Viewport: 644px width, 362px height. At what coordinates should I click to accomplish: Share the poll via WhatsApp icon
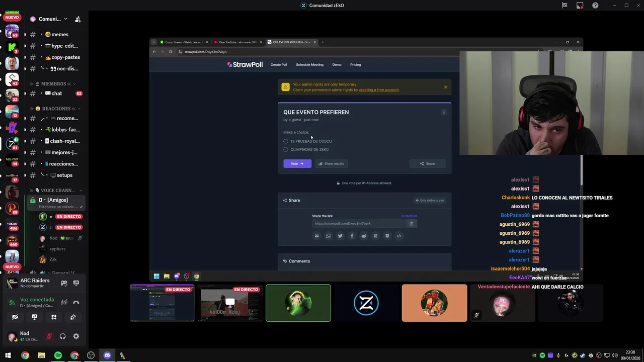click(329, 236)
